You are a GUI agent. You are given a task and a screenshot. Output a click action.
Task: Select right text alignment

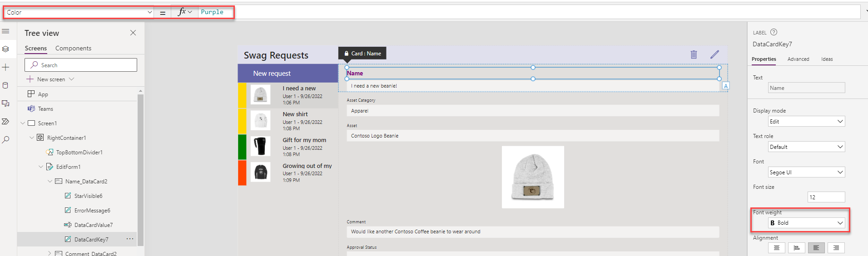[x=836, y=248]
